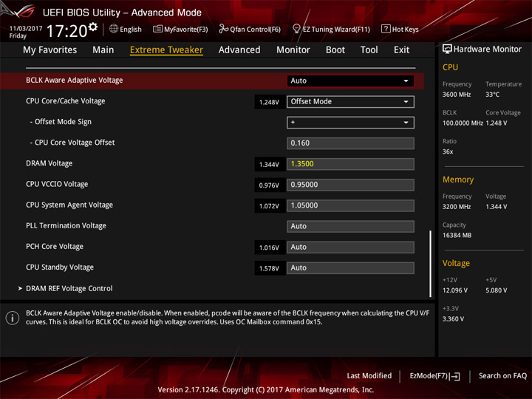This screenshot has width=532, height=399.
Task: Open the Monitor tab
Action: click(x=293, y=50)
